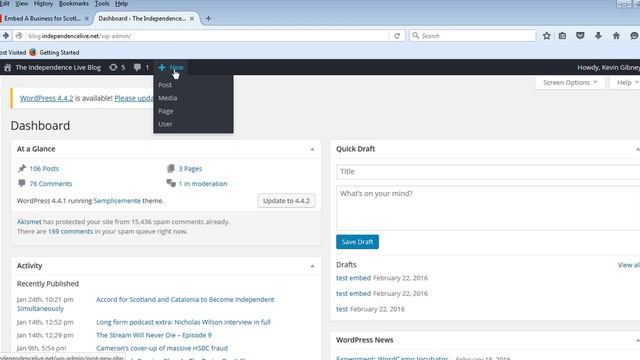Collapse the Activity panel

pos(312,266)
